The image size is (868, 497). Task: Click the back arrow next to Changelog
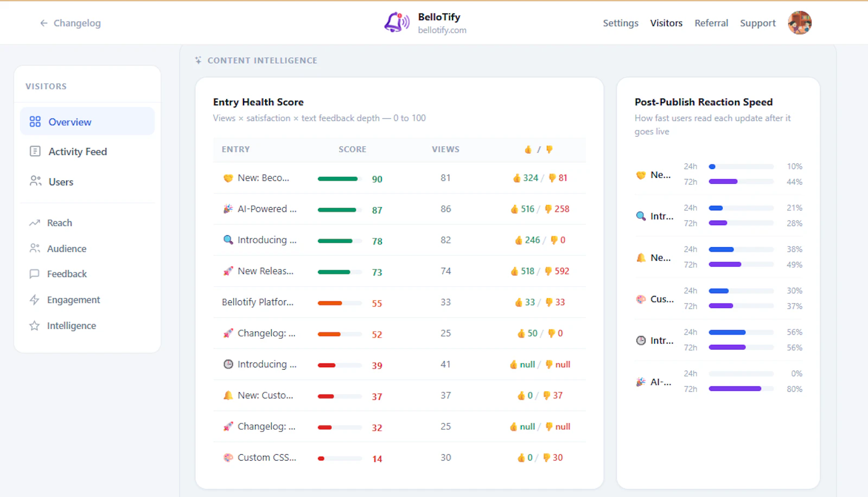43,23
